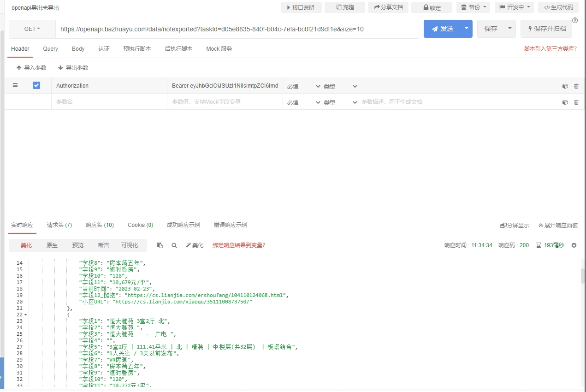
Task: Open the 发送 button dropdown arrow
Action: [x=466, y=29]
